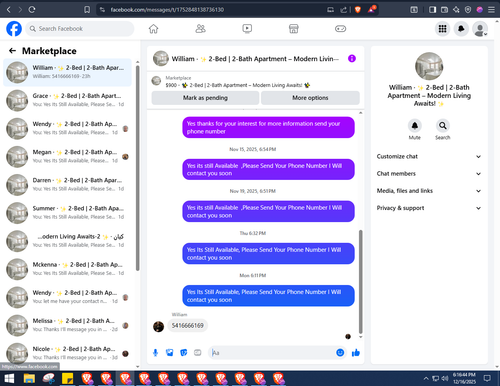
Task: Expand Customize chat section
Action: tap(429, 156)
